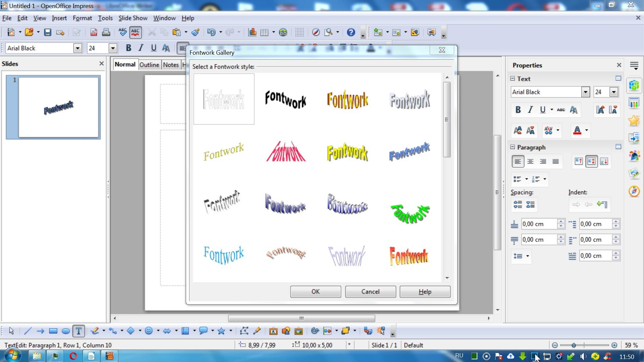Toggle Bold in formatting toolbar

coord(128,48)
